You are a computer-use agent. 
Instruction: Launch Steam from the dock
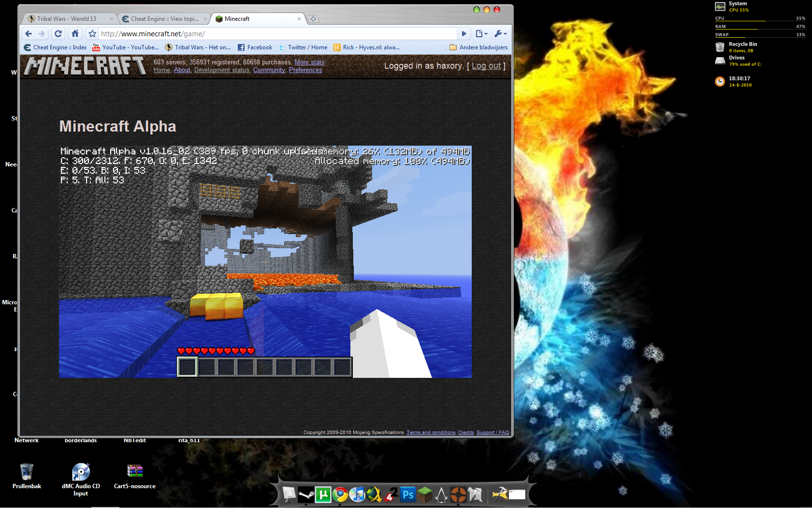[306, 494]
